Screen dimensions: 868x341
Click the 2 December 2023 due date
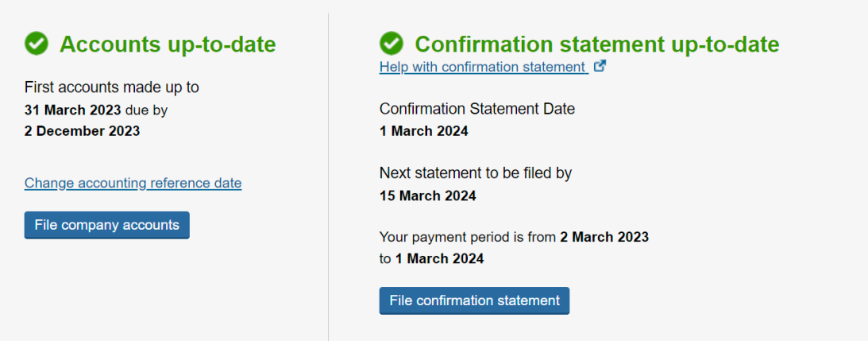point(82,131)
